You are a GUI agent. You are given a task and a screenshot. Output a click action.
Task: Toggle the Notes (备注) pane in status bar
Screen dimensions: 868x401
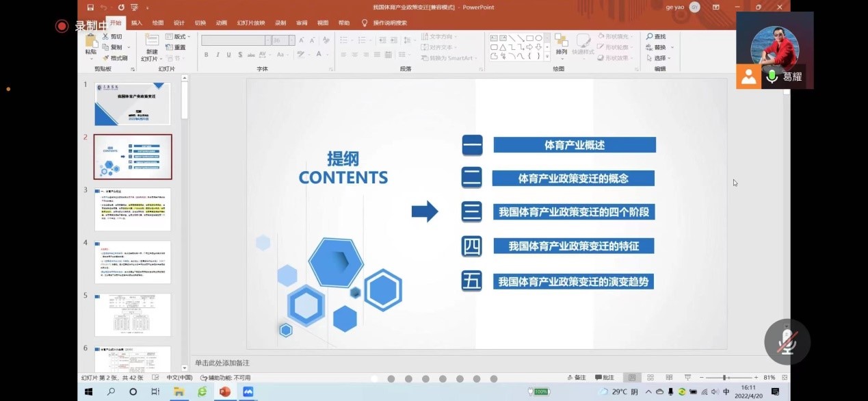(577, 378)
